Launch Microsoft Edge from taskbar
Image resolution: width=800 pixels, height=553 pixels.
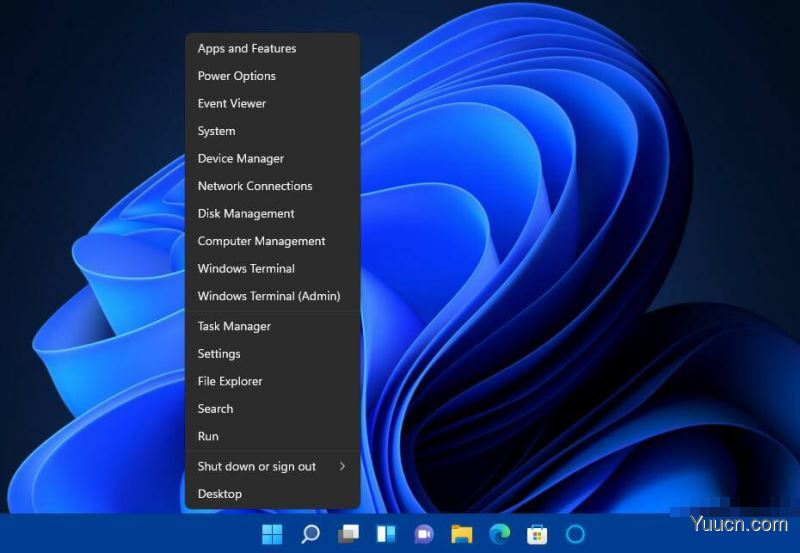point(499,534)
